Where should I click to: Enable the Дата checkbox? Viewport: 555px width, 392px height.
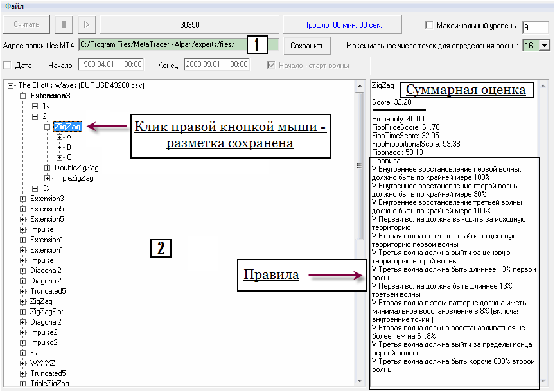[7, 65]
